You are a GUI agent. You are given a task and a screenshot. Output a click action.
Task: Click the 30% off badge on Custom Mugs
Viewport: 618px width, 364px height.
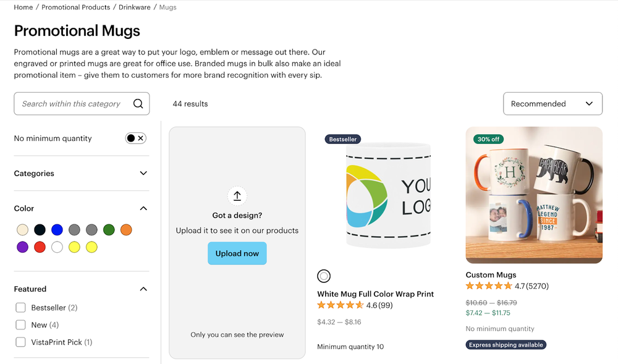coord(488,138)
